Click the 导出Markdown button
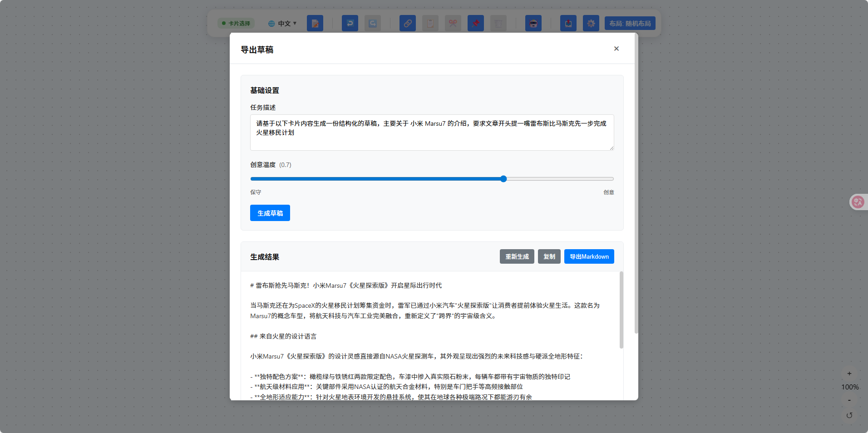The width and height of the screenshot is (868, 433). (x=589, y=256)
